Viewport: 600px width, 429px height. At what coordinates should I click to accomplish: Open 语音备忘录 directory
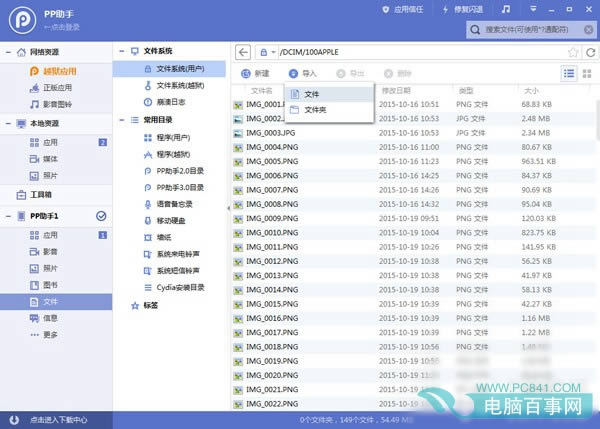[x=168, y=204]
